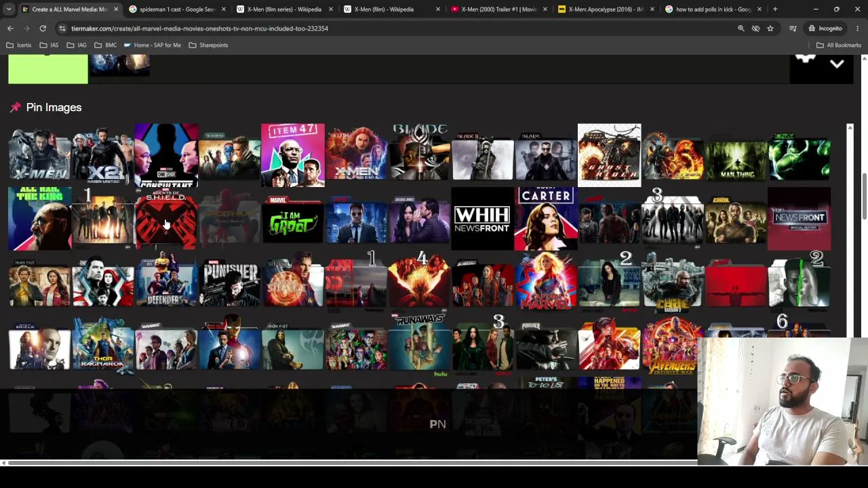Open the Incognito profile indicator
The height and width of the screenshot is (488, 868).
(825, 28)
